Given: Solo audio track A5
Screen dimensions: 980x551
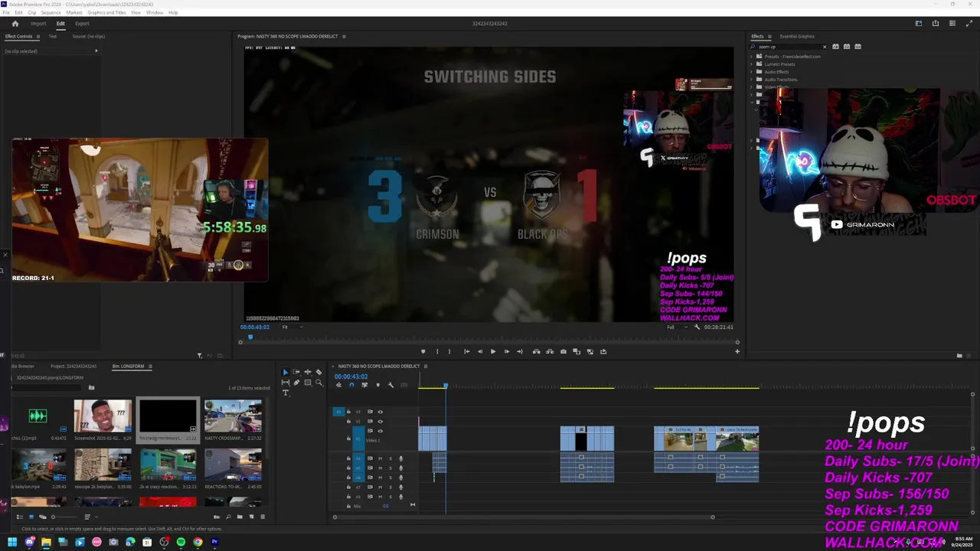Looking at the screenshot, I should [390, 468].
